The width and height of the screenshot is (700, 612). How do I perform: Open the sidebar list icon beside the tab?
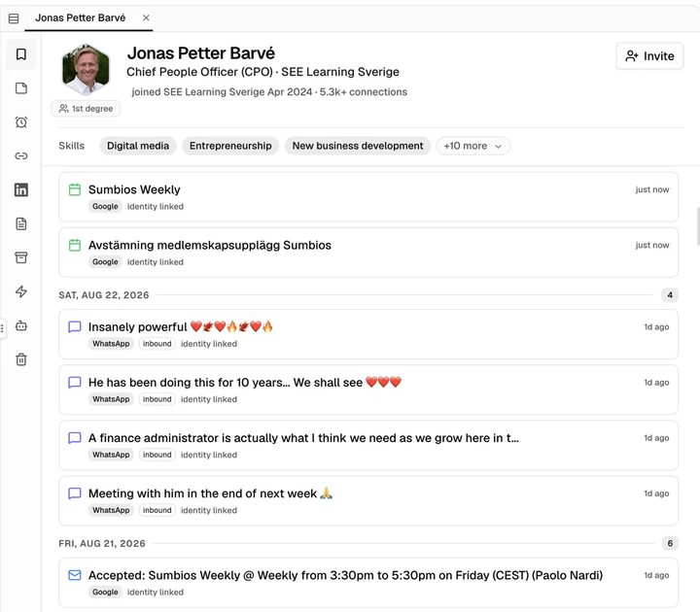(14, 18)
